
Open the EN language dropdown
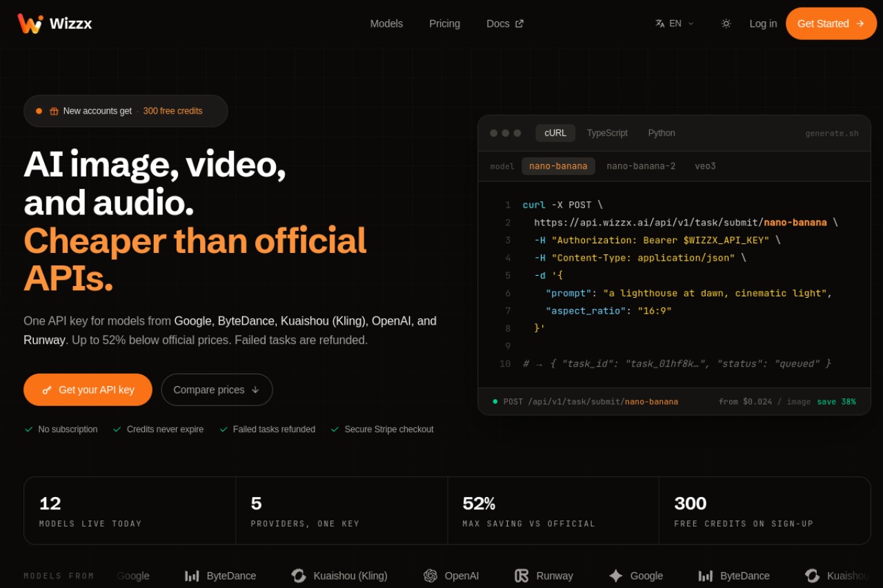[x=675, y=23]
